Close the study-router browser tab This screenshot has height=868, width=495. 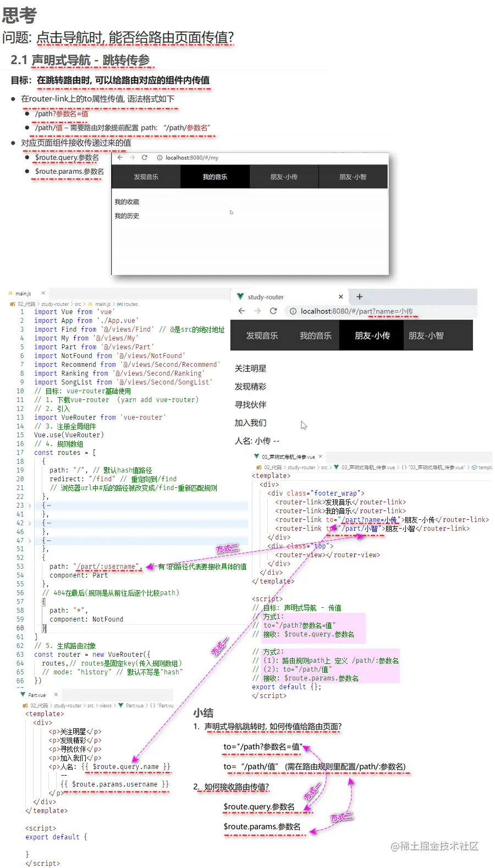point(340,296)
